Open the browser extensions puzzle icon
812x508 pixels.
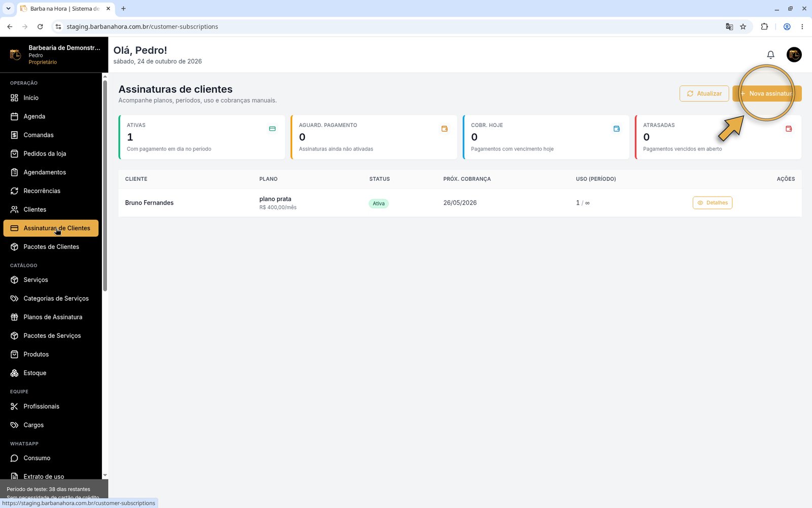tap(764, 26)
